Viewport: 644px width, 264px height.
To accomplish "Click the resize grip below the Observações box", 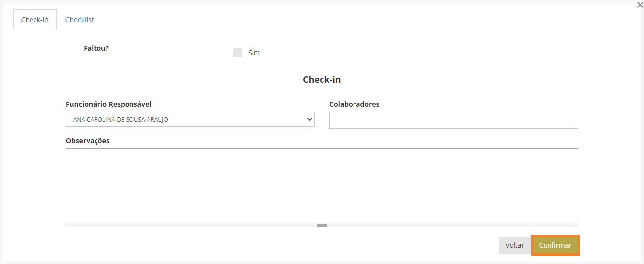I will tap(322, 225).
